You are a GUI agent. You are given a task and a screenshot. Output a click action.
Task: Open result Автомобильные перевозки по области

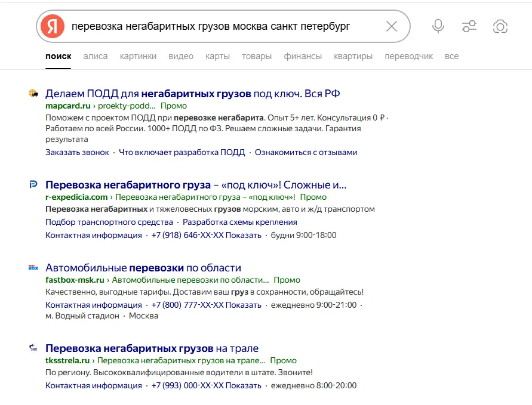coord(143,268)
